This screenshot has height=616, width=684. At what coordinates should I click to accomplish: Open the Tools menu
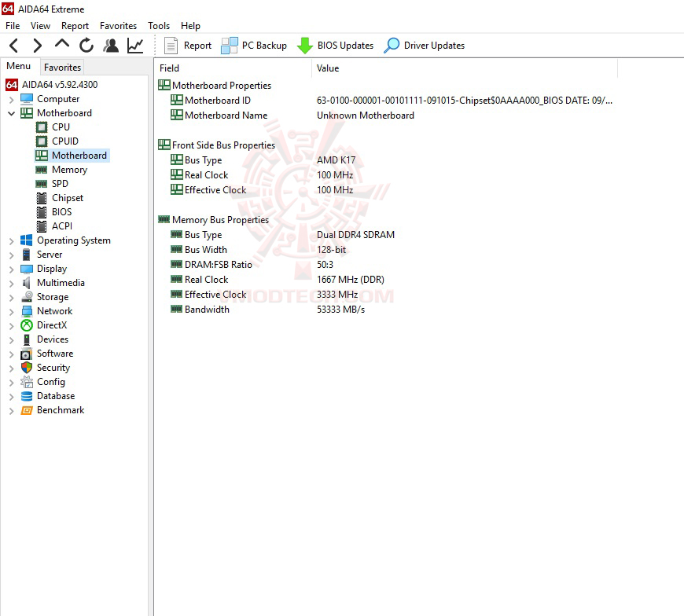[159, 26]
